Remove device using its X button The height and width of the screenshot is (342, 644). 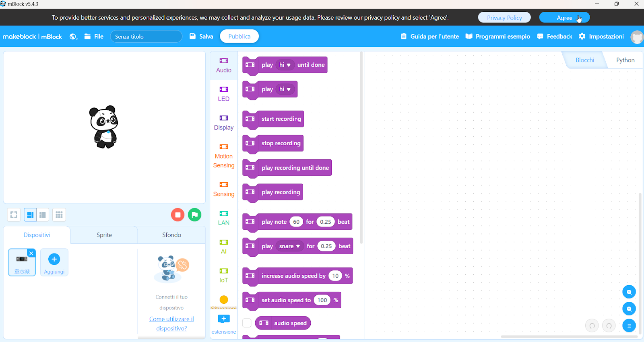[31, 253]
